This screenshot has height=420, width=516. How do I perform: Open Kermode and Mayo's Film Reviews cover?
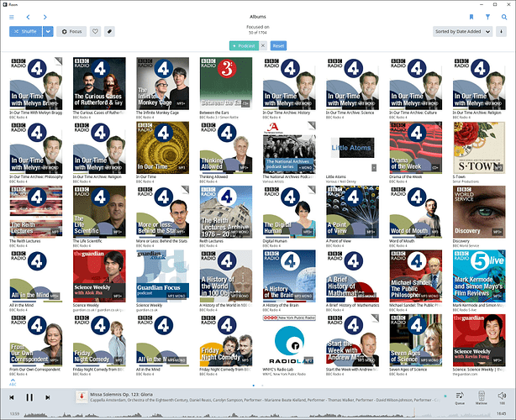click(479, 276)
